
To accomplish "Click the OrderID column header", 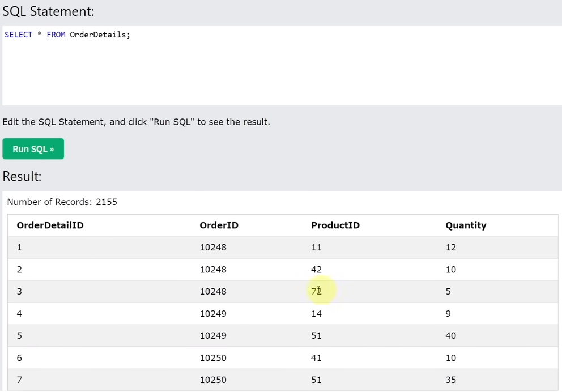I will click(219, 225).
